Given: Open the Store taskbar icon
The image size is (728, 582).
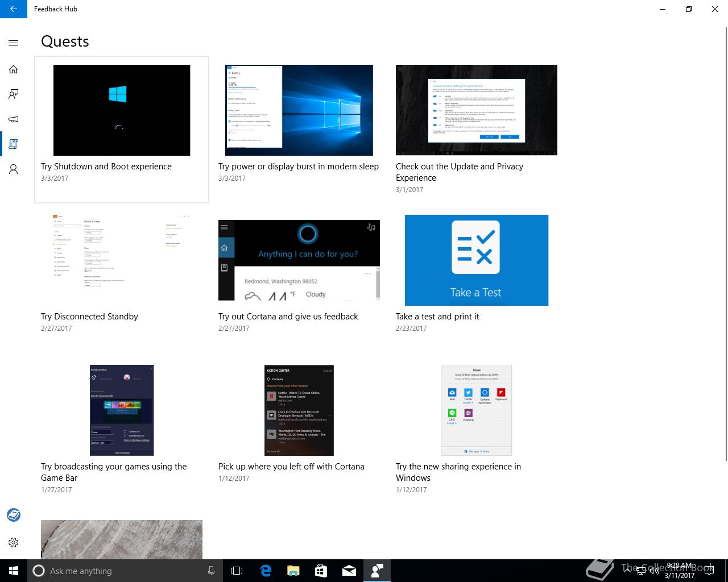Looking at the screenshot, I should point(321,571).
